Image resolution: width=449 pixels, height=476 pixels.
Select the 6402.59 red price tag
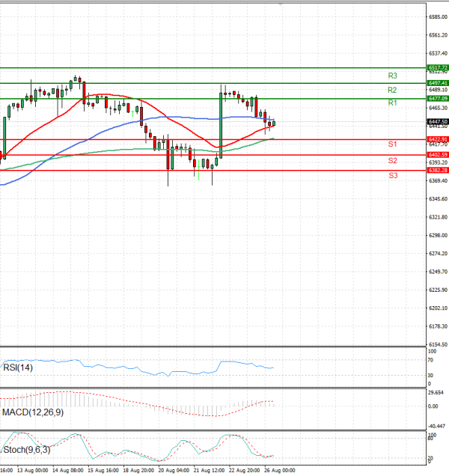click(438, 155)
